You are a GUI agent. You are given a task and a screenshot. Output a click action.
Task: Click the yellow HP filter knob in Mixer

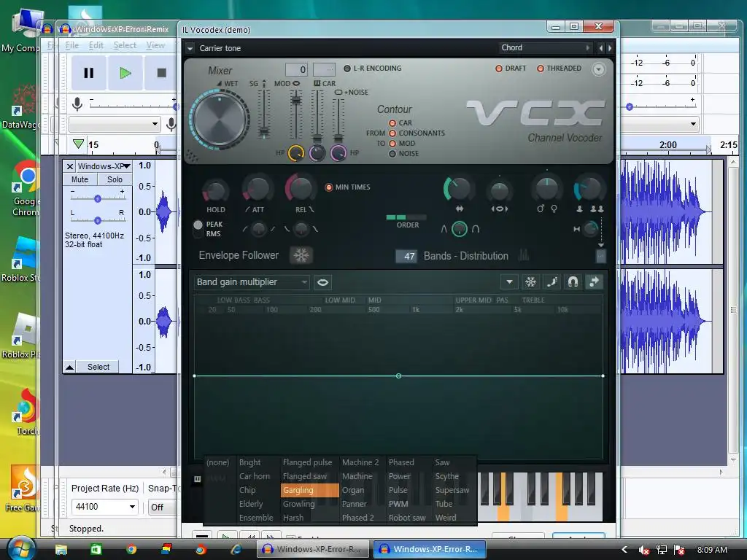(x=296, y=153)
